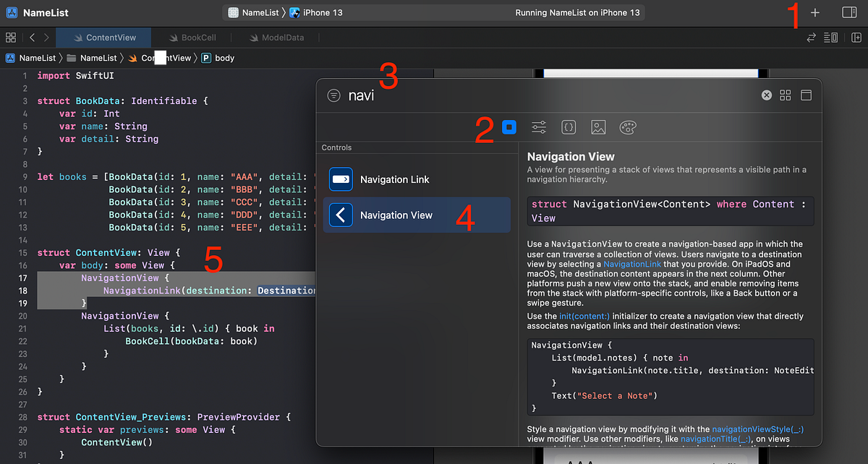
Task: Clear the navi search field
Action: (766, 95)
